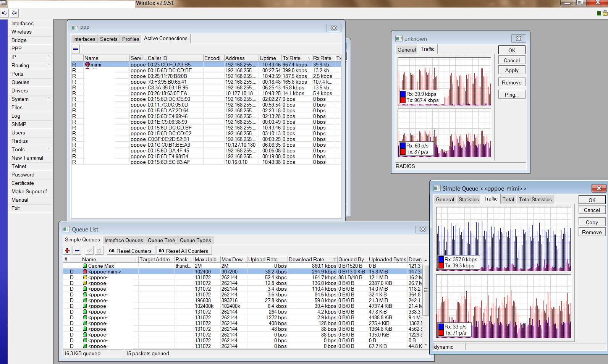
Task: Click the Reset All Counters button
Action: (184, 251)
